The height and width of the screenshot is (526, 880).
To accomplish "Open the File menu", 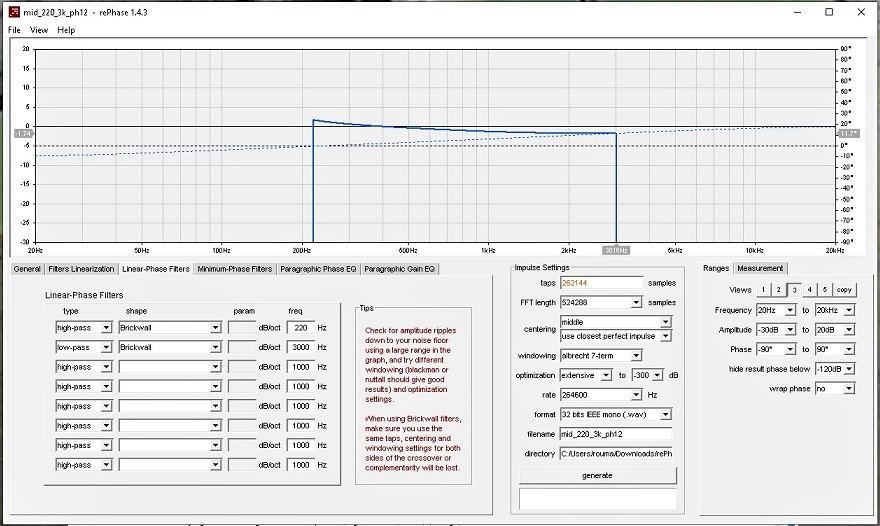I will (x=14, y=30).
